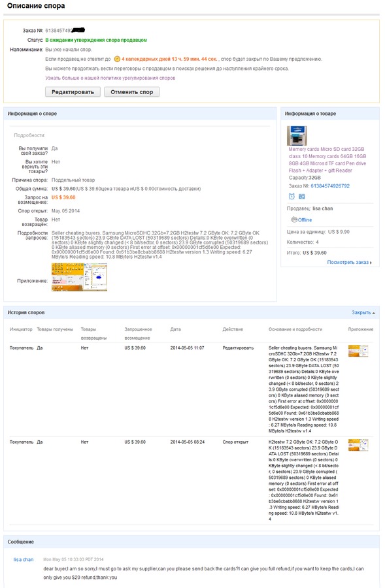The width and height of the screenshot is (385, 588).
Task: Click the Отменить спор button
Action: coord(132,92)
